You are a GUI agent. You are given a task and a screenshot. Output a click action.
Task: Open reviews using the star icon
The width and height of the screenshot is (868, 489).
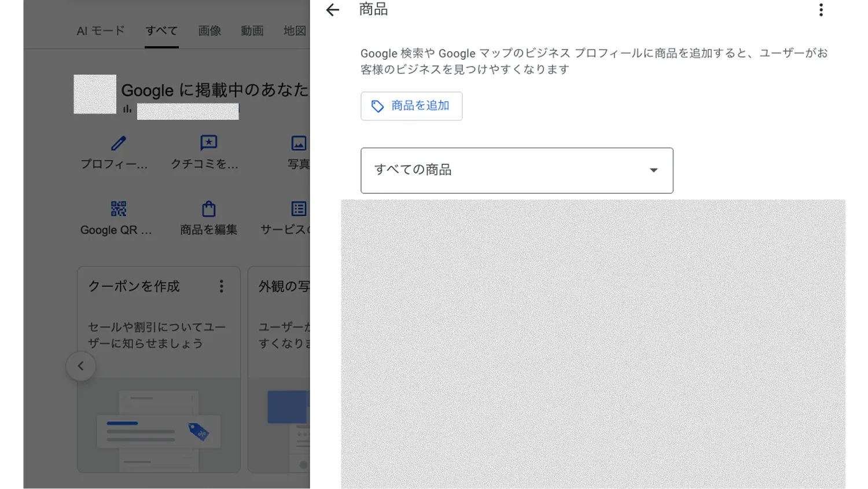point(208,143)
